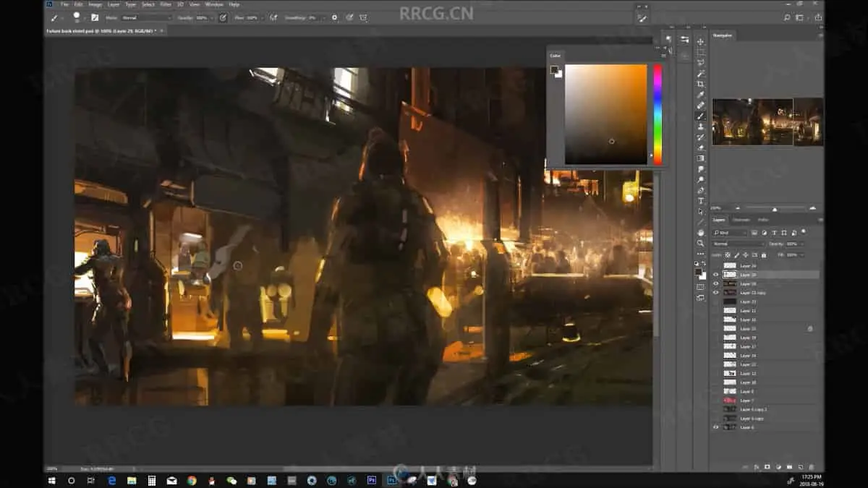Pick the Eyedropper tool

[700, 95]
